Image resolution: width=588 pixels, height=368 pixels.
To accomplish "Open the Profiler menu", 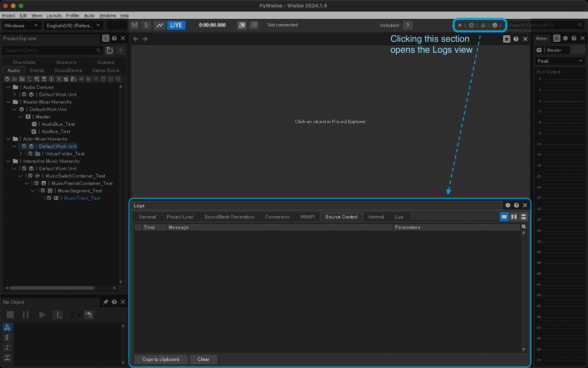I will [x=72, y=15].
